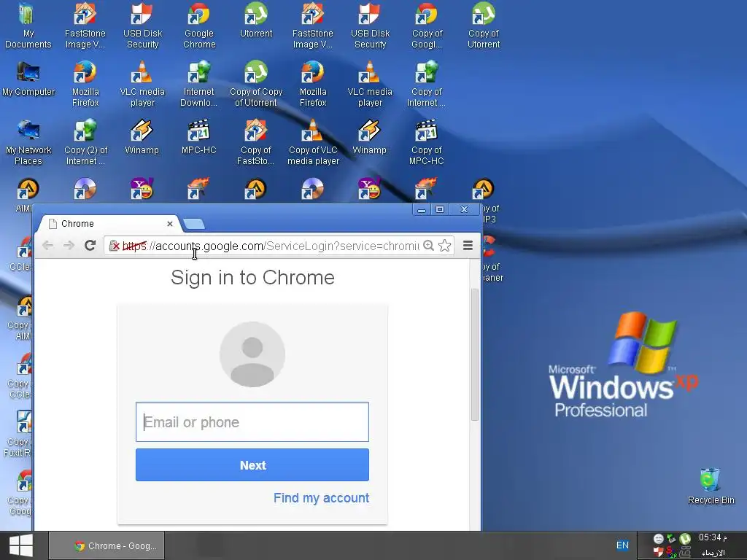Select the Utorrent desktop shortcut
The image size is (747, 560).
coord(256,20)
